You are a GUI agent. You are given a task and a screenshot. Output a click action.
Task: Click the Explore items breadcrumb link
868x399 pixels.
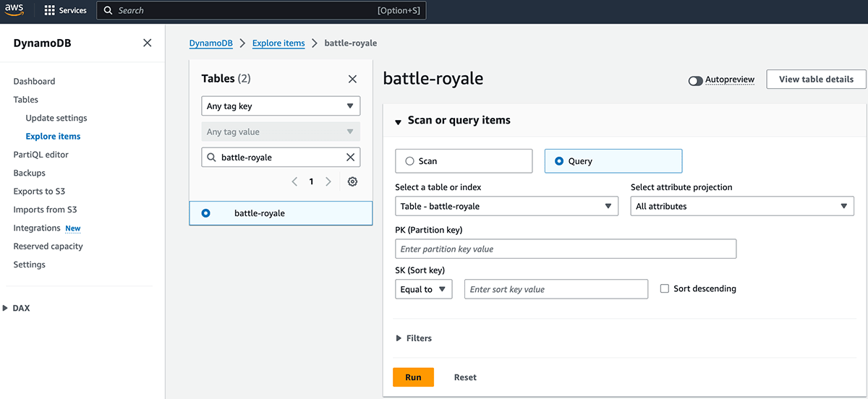pyautogui.click(x=278, y=43)
